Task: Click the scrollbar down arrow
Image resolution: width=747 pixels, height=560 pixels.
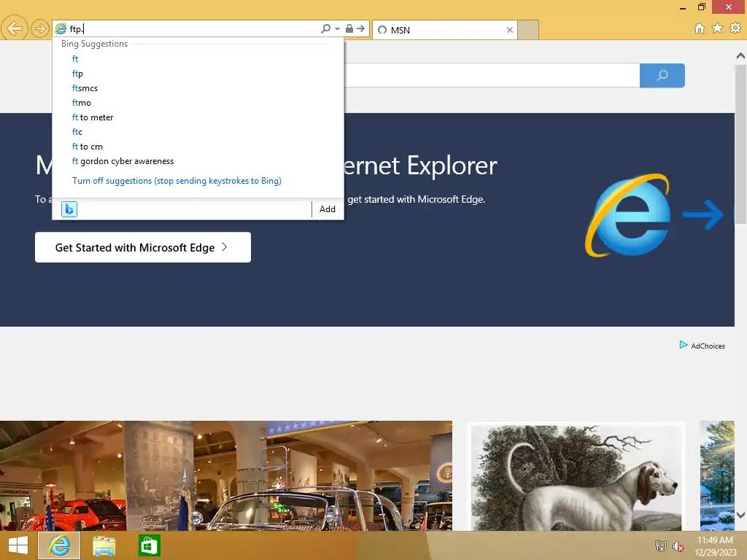Action: pyautogui.click(x=740, y=515)
